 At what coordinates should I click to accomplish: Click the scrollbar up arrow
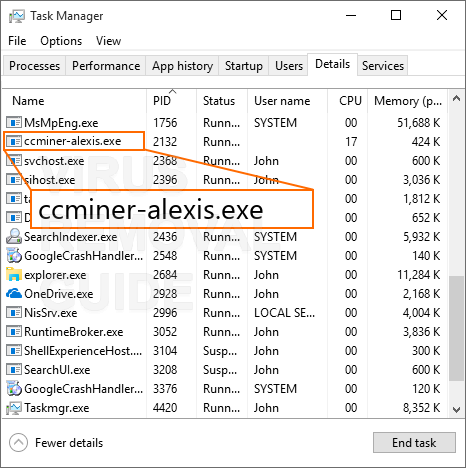coord(456,98)
